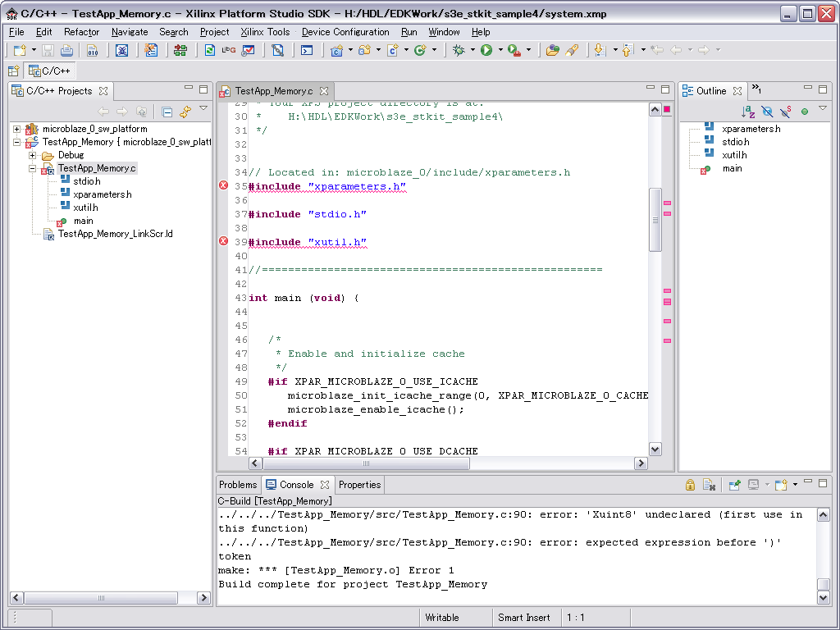Click the green Run play icon
Image resolution: width=840 pixels, height=630 pixels.
pos(486,50)
